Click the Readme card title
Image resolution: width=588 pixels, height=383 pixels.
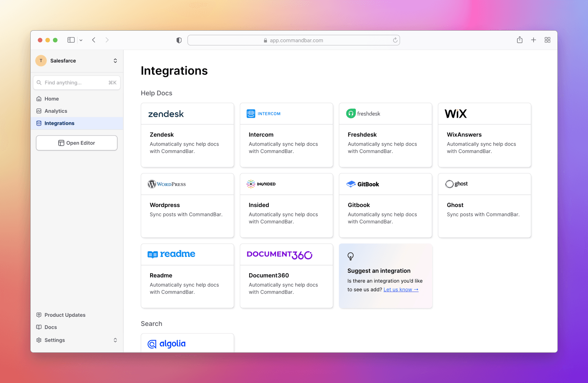pyautogui.click(x=161, y=276)
